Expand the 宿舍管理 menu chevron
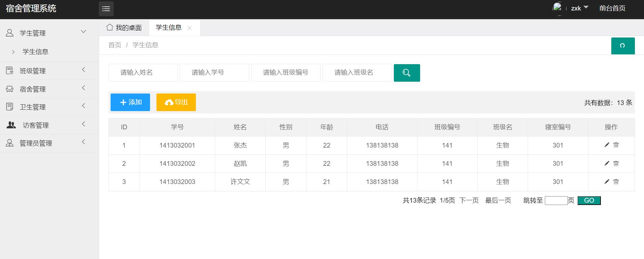The image size is (644, 259). click(84, 88)
